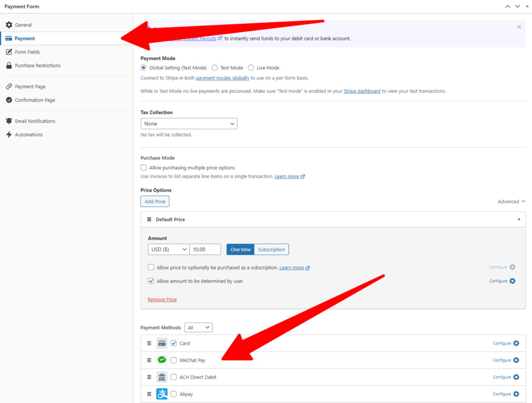Check Allow purchasing multiple price options
532x403 pixels.
click(144, 168)
